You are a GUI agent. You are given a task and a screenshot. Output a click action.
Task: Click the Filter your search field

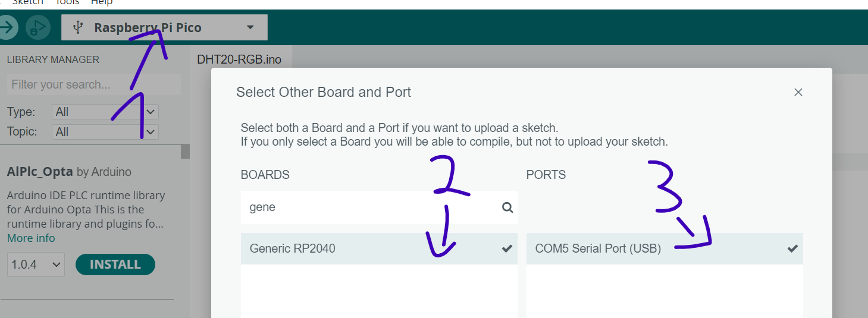tap(93, 84)
